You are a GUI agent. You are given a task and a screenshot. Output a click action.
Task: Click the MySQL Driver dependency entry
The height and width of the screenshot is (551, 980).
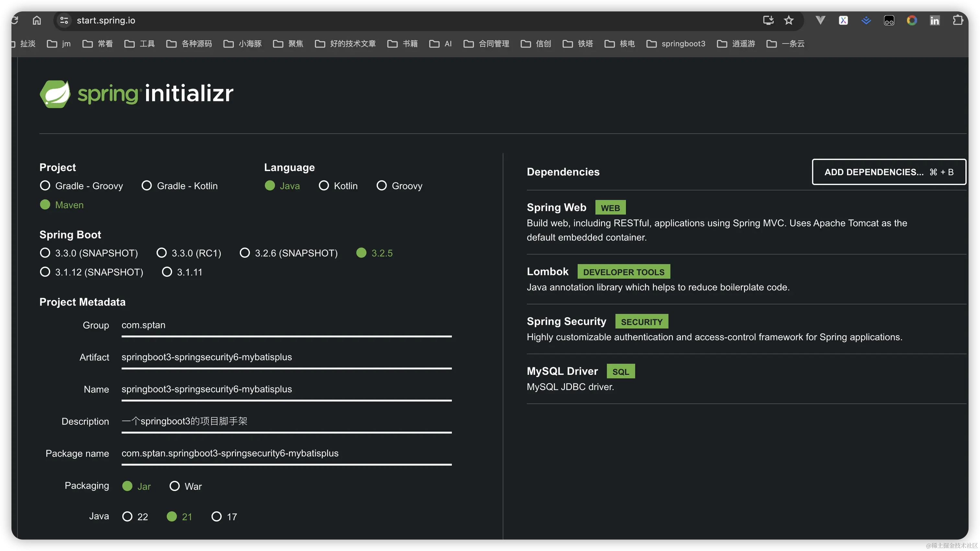click(x=746, y=378)
